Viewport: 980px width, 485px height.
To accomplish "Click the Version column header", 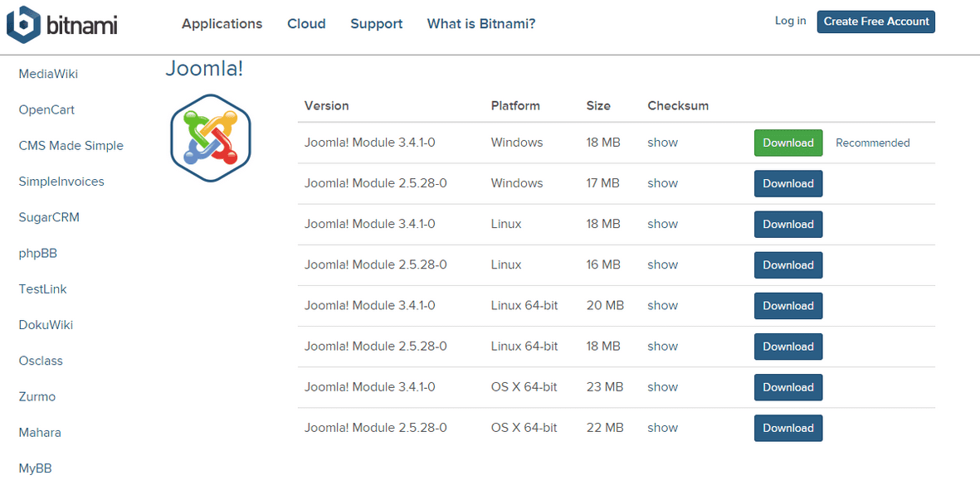I will coord(326,105).
